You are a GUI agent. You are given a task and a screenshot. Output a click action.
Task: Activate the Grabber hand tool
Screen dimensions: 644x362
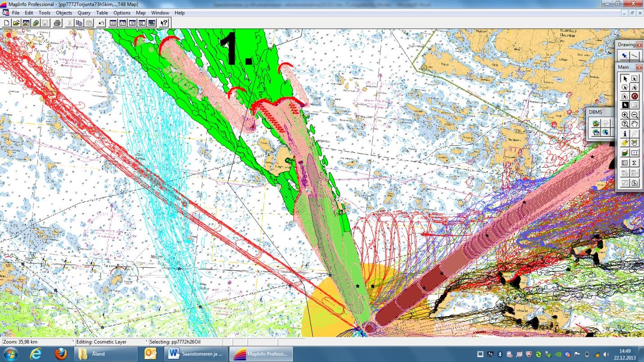[x=635, y=124]
